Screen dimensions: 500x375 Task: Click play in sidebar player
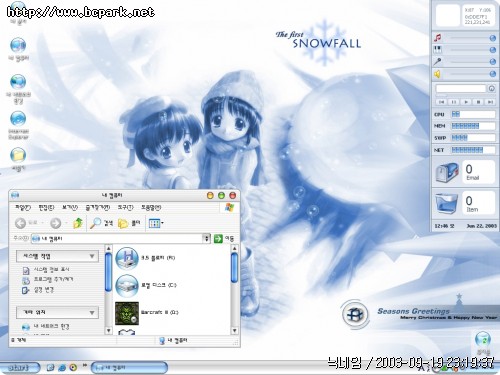coord(466,102)
